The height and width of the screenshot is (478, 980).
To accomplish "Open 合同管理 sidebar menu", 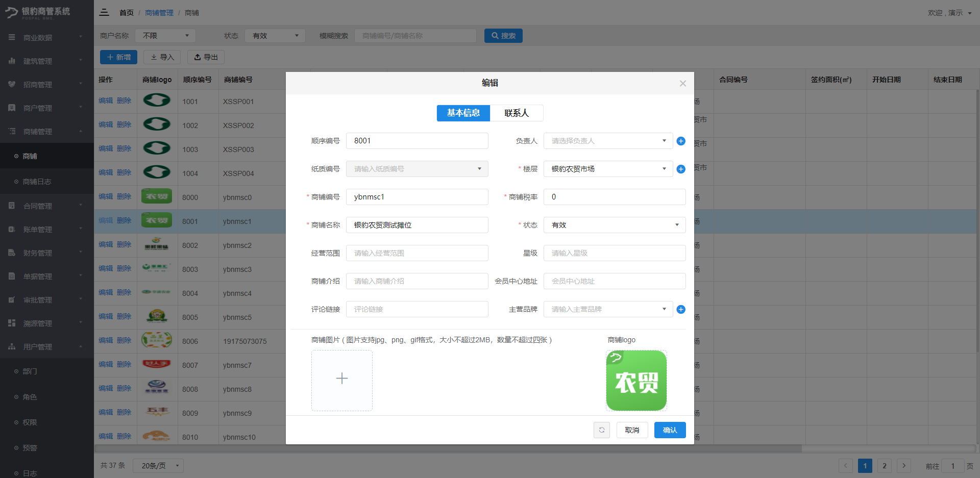I will tap(47, 206).
